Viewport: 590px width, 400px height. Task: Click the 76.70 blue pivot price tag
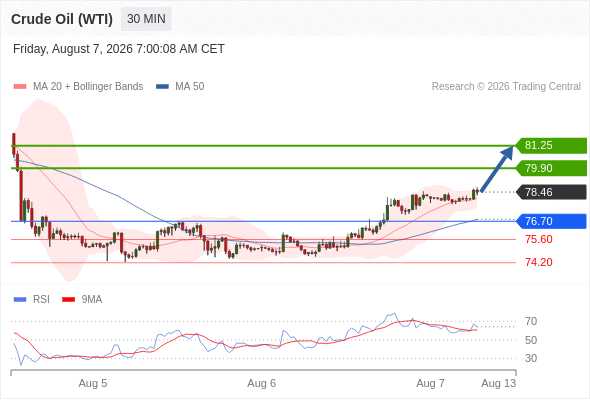[x=551, y=221]
